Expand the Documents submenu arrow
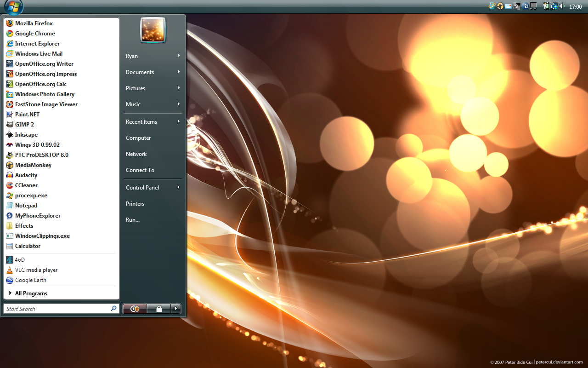This screenshot has height=368, width=588. pyautogui.click(x=178, y=72)
